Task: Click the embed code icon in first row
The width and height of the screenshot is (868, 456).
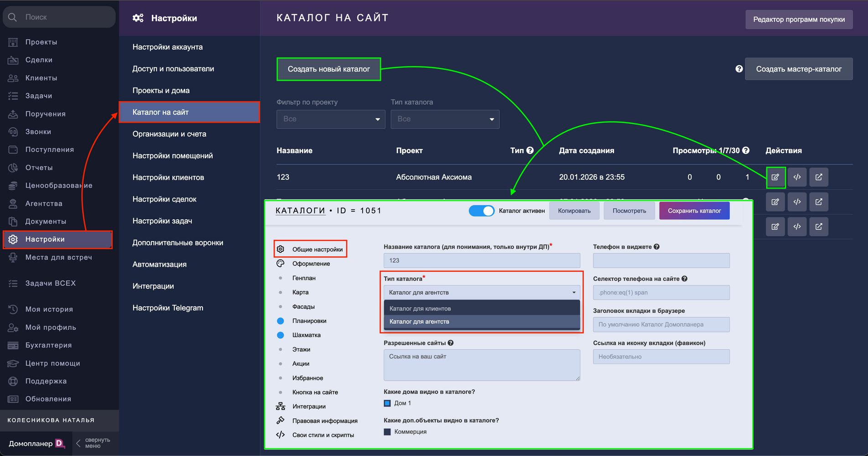Action: click(x=797, y=177)
